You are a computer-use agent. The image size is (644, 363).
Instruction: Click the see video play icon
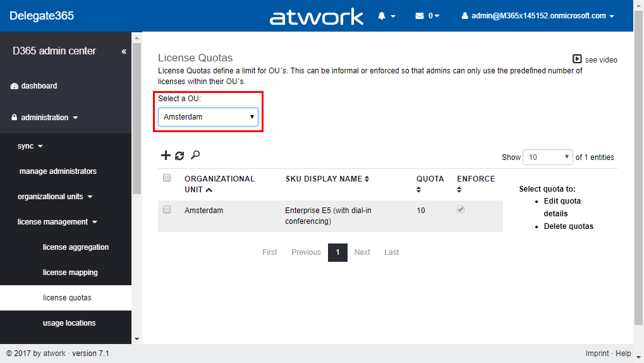click(577, 59)
